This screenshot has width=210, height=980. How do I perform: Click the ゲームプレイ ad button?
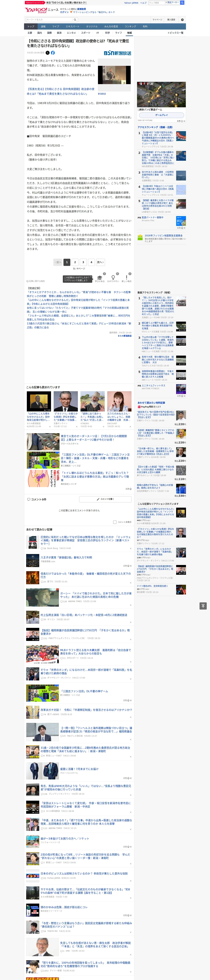click(162, 115)
